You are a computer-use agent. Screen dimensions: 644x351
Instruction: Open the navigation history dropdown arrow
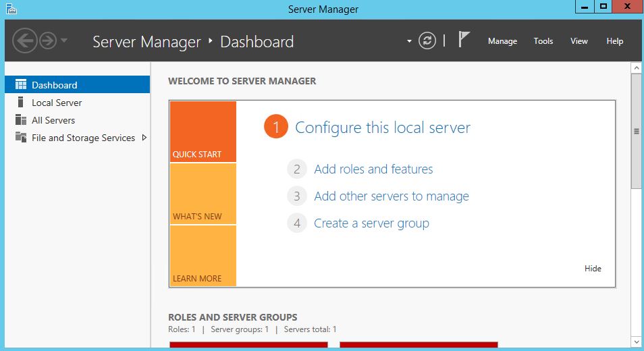(x=64, y=40)
